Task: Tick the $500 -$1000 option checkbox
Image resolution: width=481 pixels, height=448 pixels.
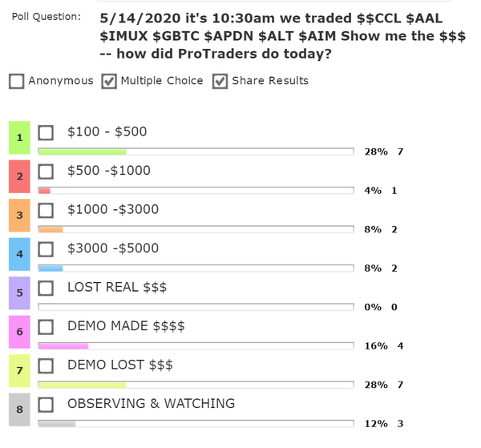Action: tap(46, 172)
